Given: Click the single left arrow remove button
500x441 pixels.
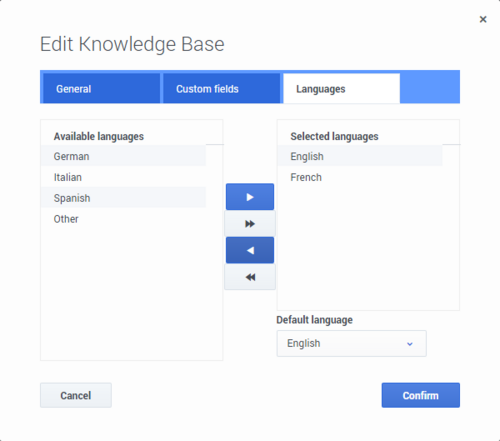Looking at the screenshot, I should 250,250.
